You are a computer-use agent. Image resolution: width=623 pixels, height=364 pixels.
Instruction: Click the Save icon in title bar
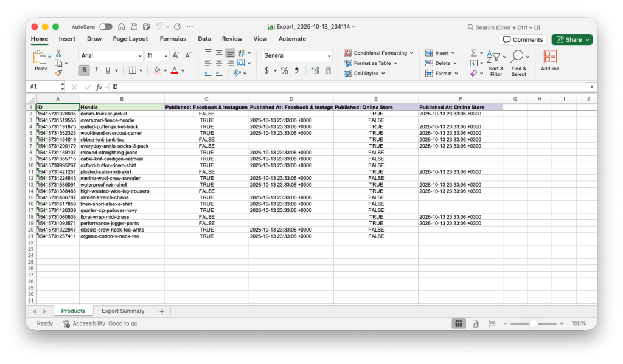[134, 27]
